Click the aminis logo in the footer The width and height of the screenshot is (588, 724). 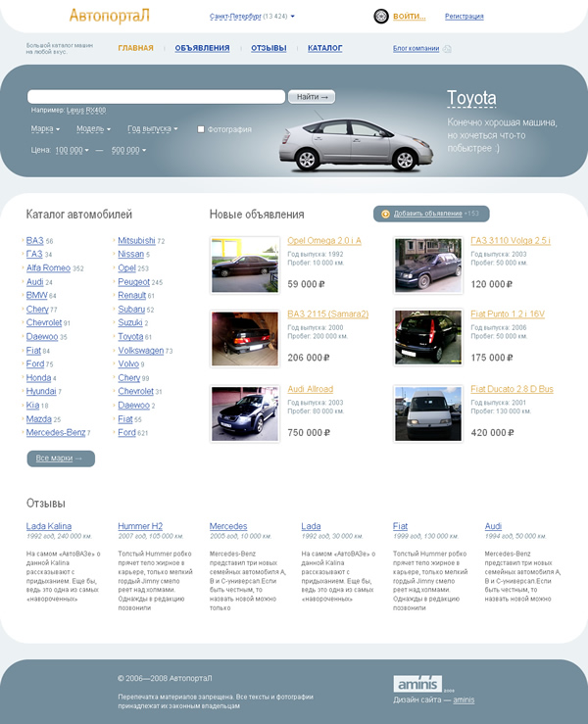[417, 684]
